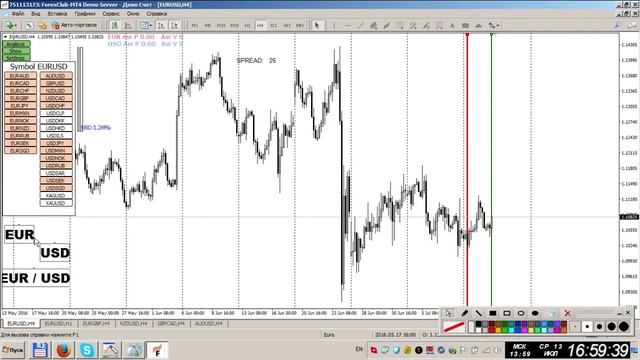The height and width of the screenshot is (360, 640).
Task: Click the green Settings button
Action: point(16,58)
